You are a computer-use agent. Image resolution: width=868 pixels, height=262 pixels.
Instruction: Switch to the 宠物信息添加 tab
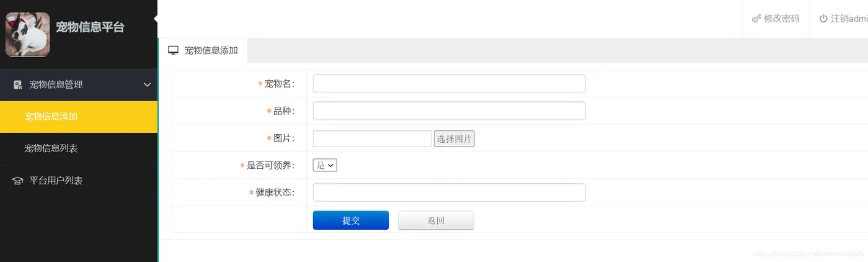[203, 50]
